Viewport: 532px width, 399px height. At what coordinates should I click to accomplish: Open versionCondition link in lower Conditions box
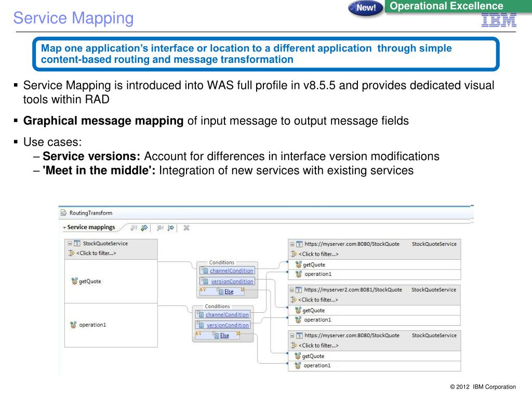pos(228,325)
